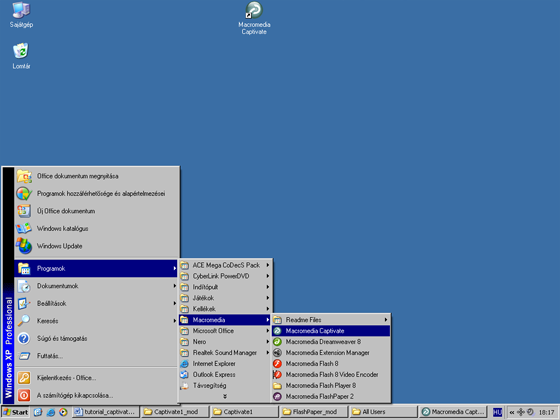Switch to FlashPaper_mod folder window
This screenshot has height=420, width=560.
314,412
